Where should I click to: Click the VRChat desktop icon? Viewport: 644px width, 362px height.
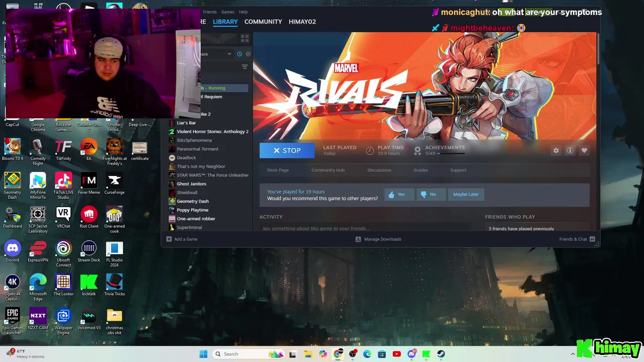[63, 218]
